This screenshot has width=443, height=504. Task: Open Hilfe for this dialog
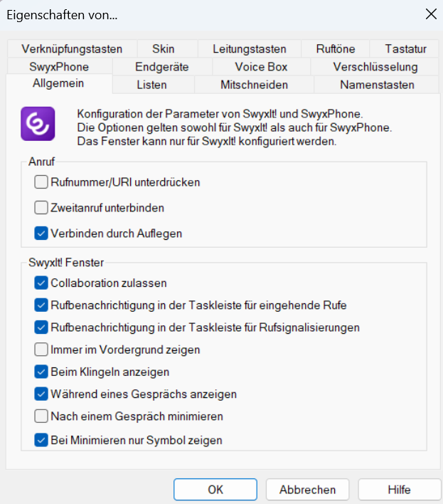coord(400,490)
